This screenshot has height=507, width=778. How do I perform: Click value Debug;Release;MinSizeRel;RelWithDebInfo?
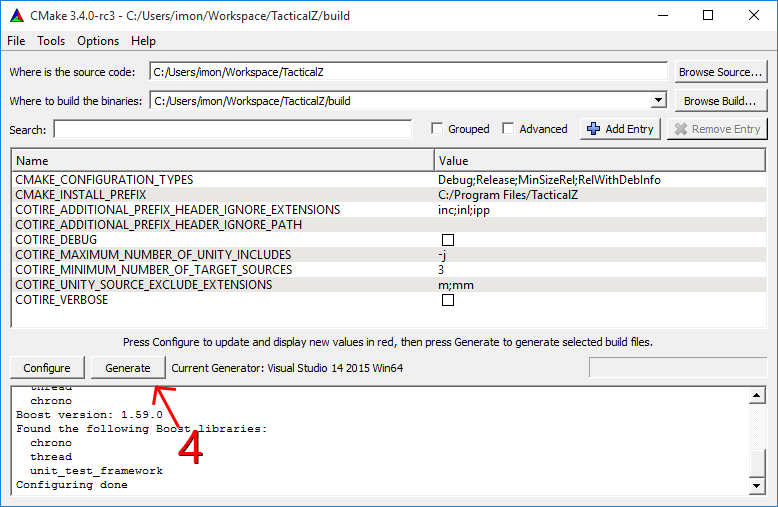[x=549, y=180]
